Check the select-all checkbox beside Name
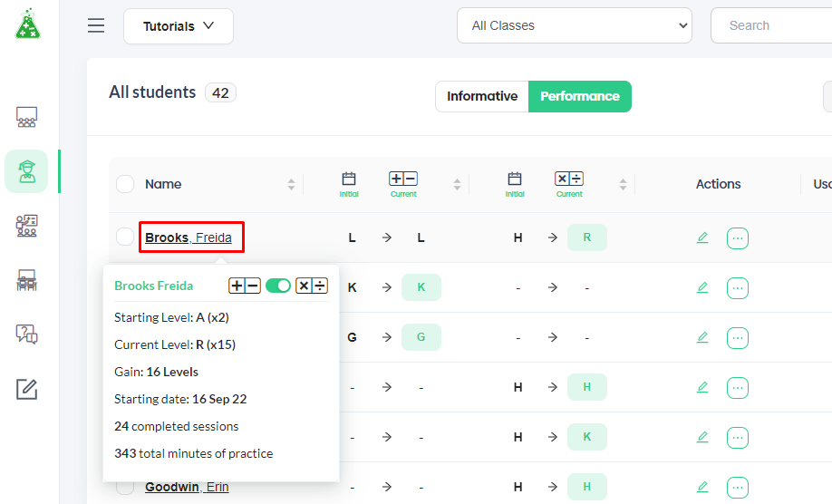832x504 pixels. pyautogui.click(x=125, y=184)
